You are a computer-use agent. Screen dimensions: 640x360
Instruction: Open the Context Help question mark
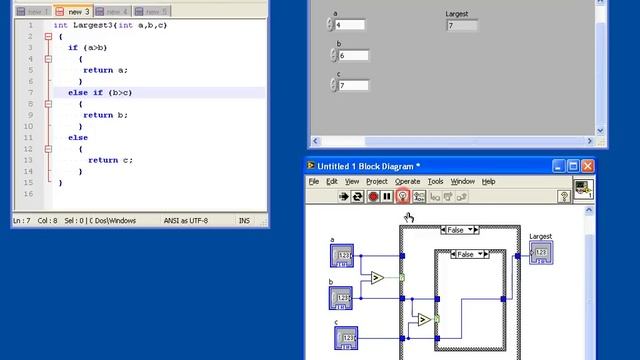tap(564, 197)
